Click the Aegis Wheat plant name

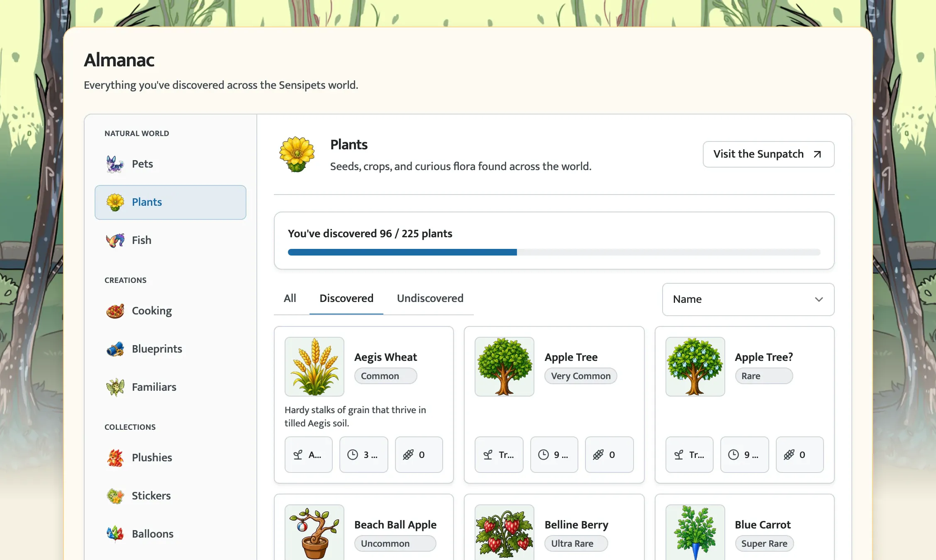point(386,357)
